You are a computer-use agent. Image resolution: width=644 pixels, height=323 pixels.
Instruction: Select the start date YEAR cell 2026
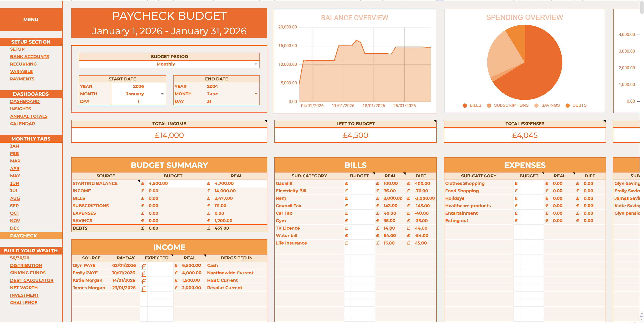138,87
